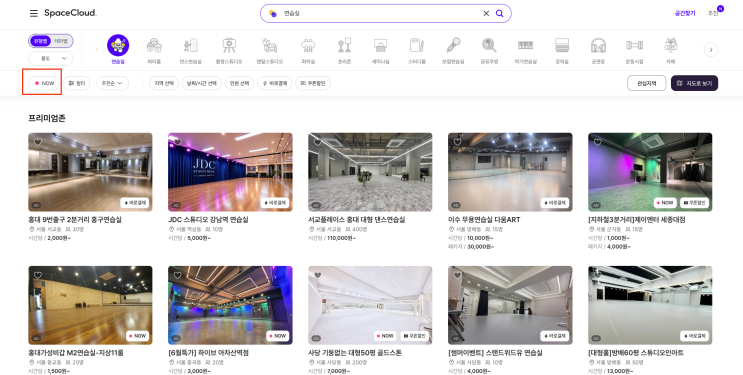Toggle the 바로결제 filter chip

[274, 83]
